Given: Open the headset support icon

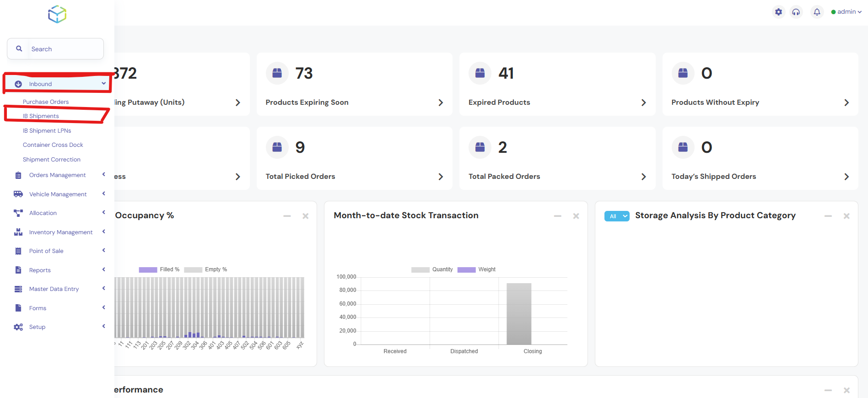Looking at the screenshot, I should [796, 12].
